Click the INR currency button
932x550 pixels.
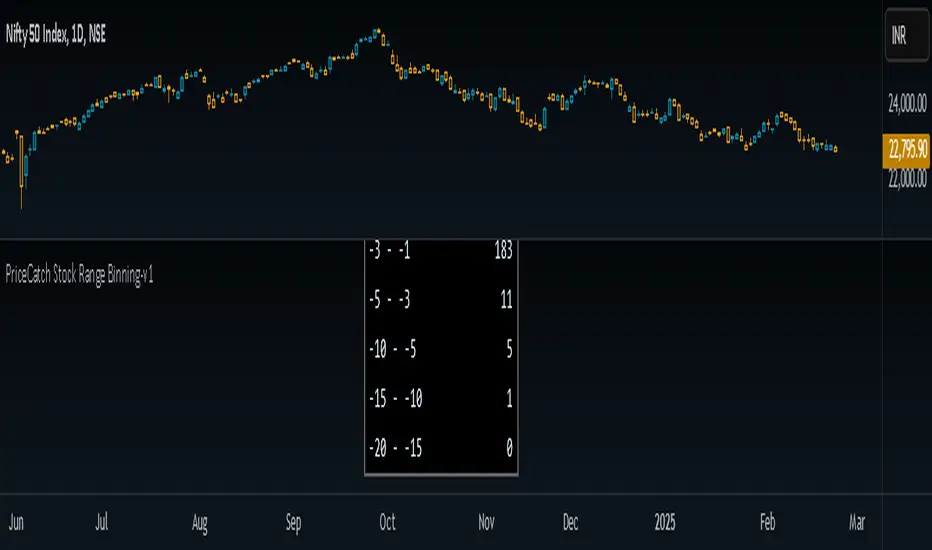pos(906,35)
